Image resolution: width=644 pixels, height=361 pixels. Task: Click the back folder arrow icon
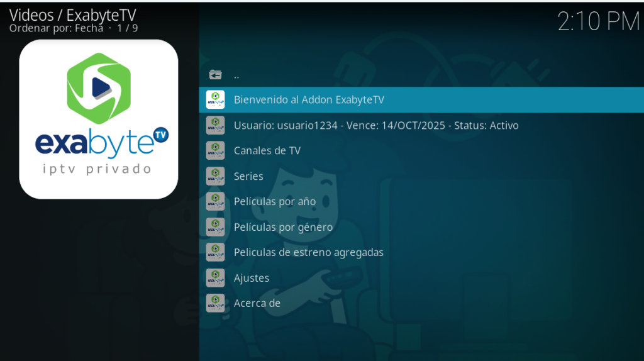pos(215,75)
